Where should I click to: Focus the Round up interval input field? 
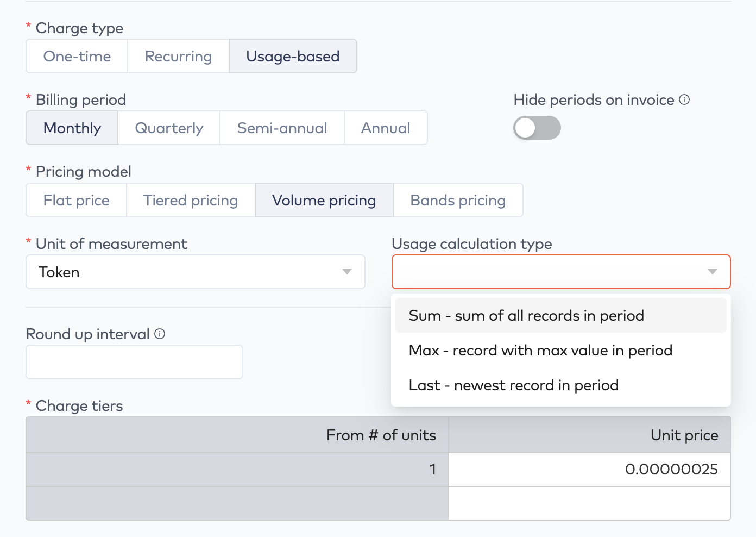point(134,362)
